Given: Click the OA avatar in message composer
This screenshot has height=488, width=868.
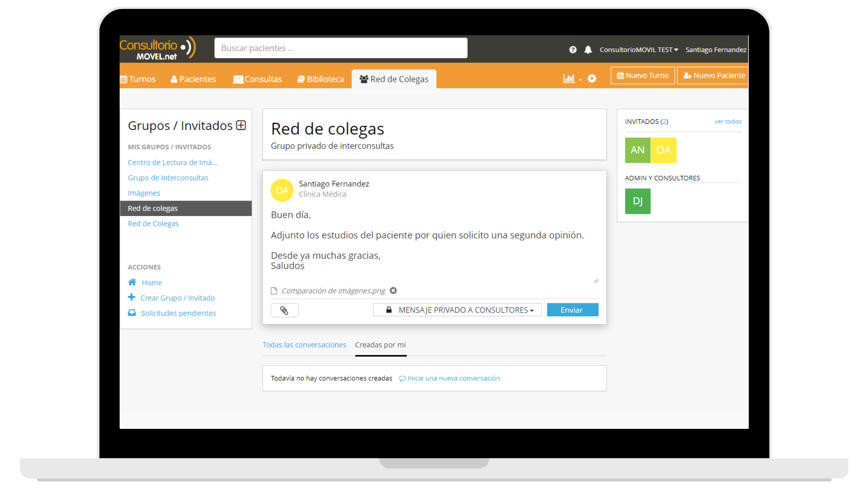Looking at the screenshot, I should coord(282,190).
